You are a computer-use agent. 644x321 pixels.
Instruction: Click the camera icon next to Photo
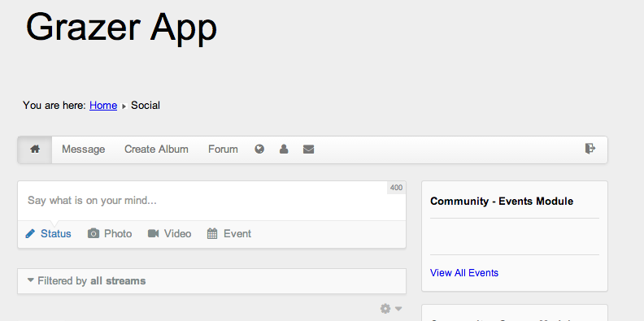(94, 234)
